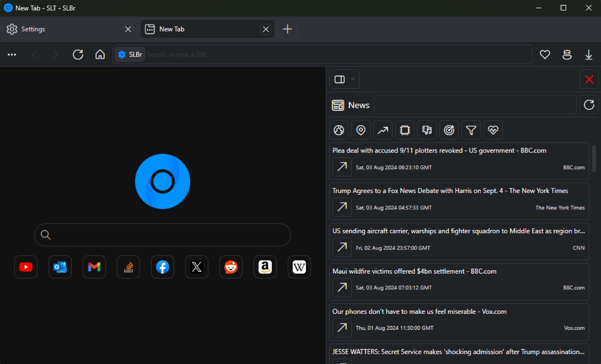
Task: Choose the Health heart news category
Action: coord(493,130)
